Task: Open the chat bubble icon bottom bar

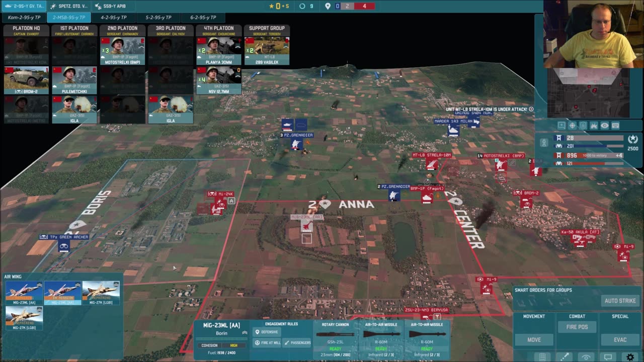Action: (x=608, y=357)
